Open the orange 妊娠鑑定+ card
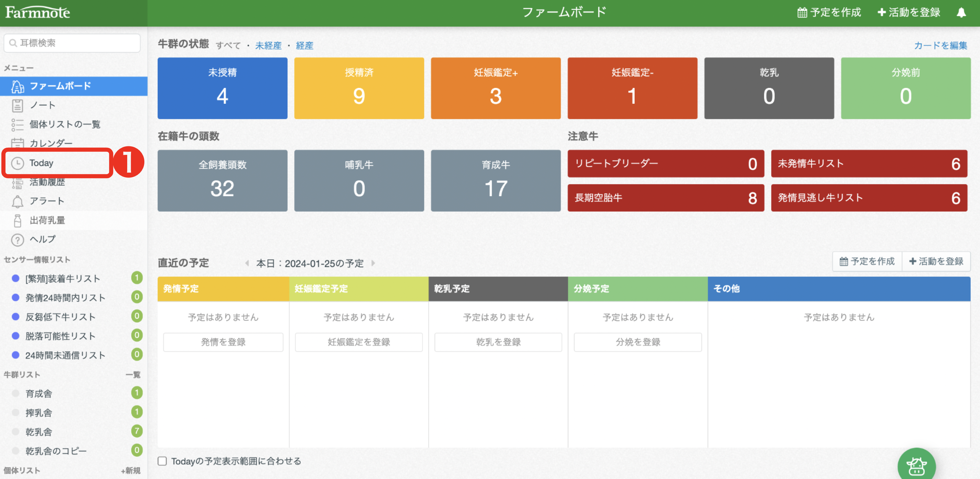Image resolution: width=980 pixels, height=479 pixels. pyautogui.click(x=496, y=88)
